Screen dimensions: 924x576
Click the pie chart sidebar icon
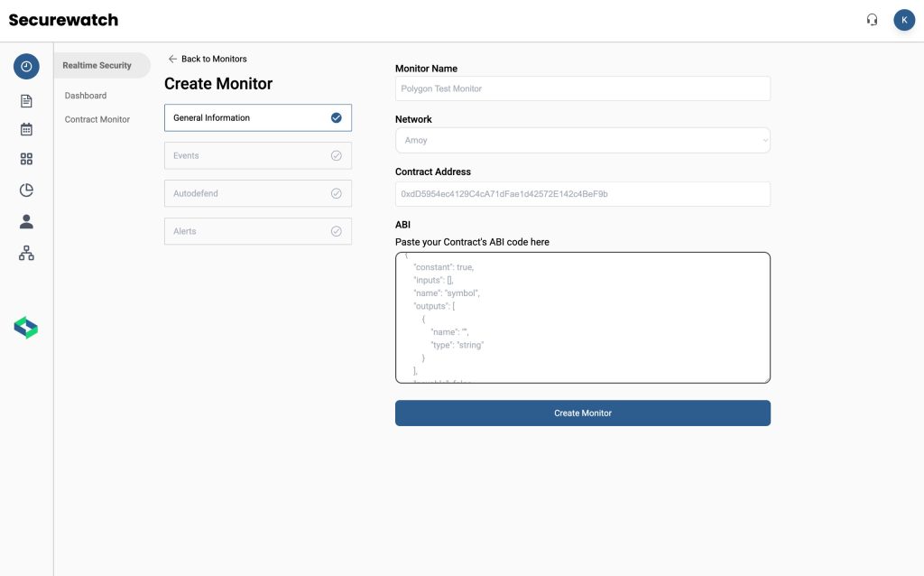(x=26, y=190)
